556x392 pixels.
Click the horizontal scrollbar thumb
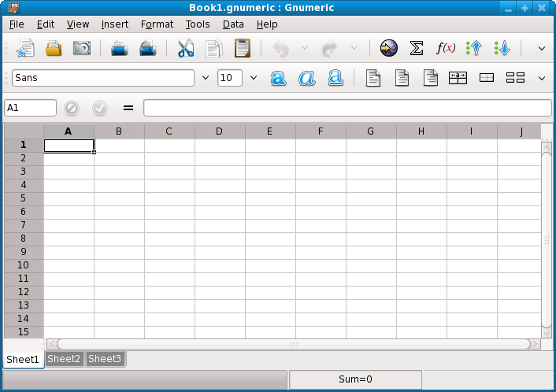tap(294, 344)
